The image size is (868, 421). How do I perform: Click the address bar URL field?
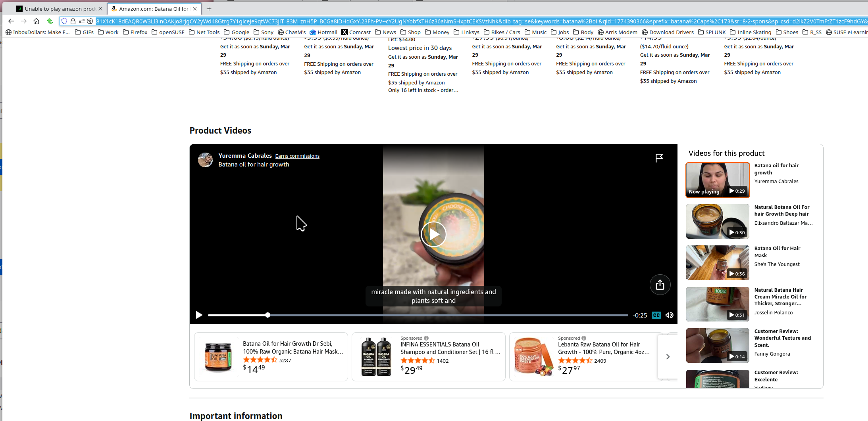coord(481,21)
